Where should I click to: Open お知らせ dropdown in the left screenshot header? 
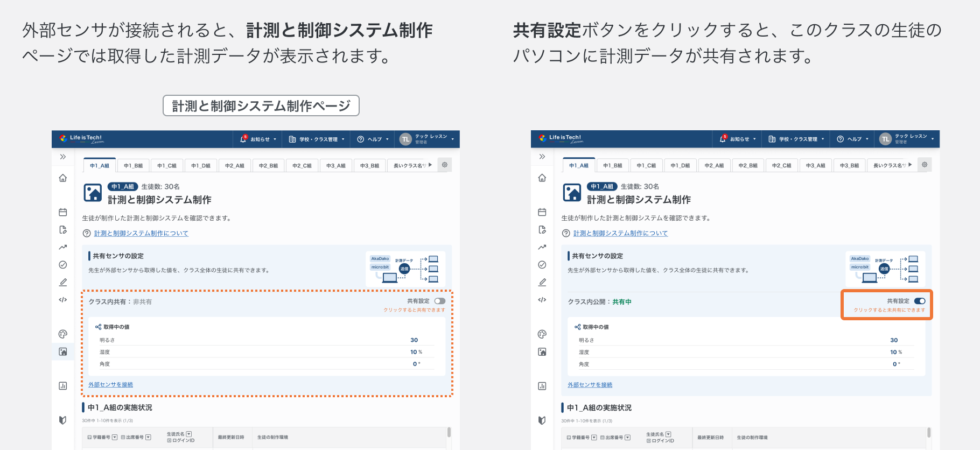[x=259, y=139]
